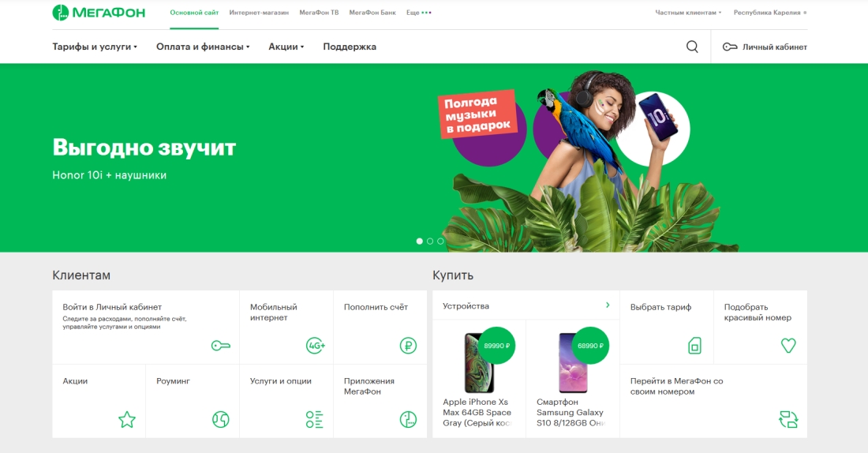The height and width of the screenshot is (453, 868).
Task: Click the ruble icon for Пополнить счёт
Action: tap(408, 346)
